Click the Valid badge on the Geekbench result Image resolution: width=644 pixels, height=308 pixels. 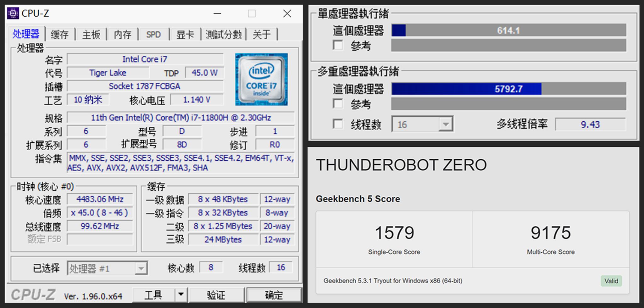pyautogui.click(x=611, y=281)
